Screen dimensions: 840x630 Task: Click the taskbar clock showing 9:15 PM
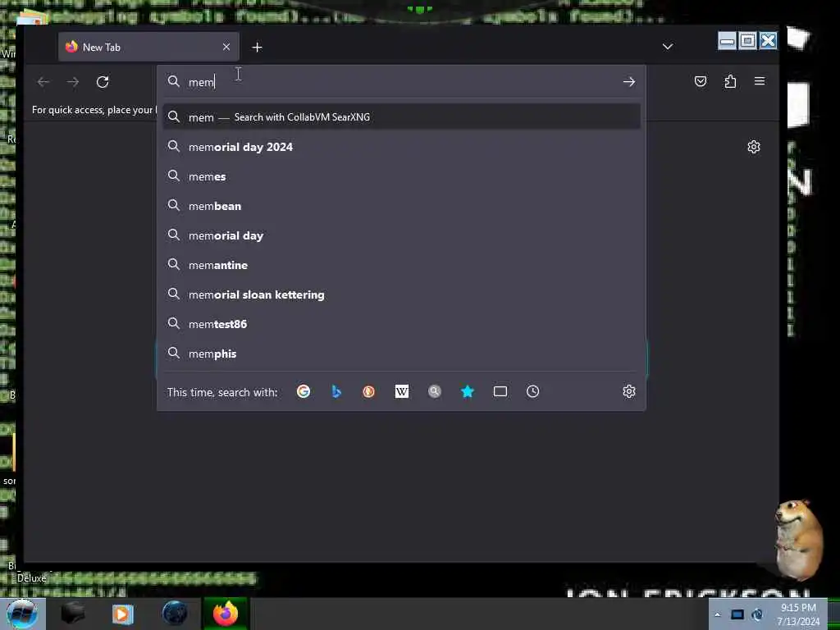[798, 614]
